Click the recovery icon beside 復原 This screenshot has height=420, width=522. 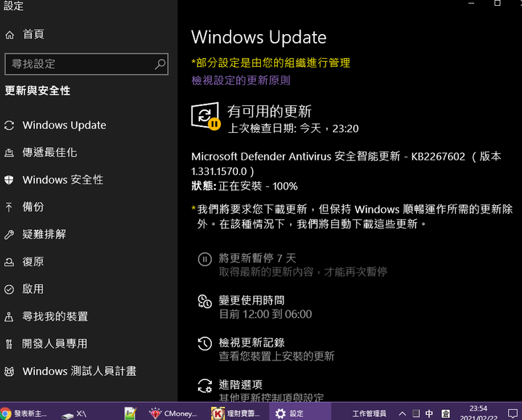click(x=9, y=262)
